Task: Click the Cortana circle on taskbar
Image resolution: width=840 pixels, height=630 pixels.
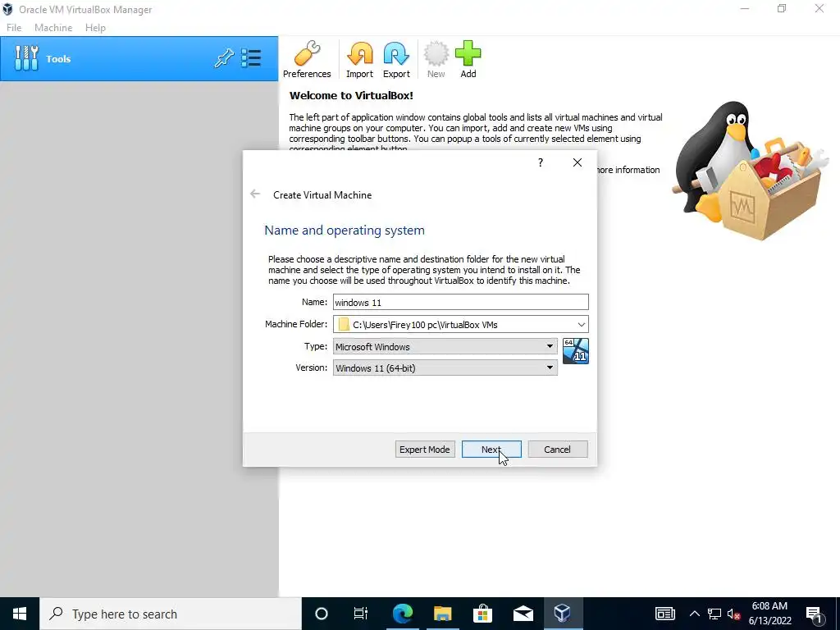Action: tap(322, 614)
